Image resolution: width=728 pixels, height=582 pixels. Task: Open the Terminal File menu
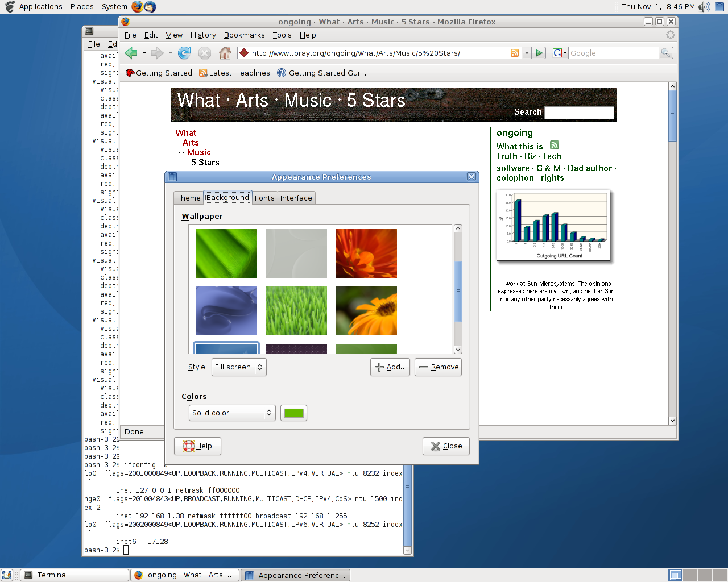tap(94, 44)
